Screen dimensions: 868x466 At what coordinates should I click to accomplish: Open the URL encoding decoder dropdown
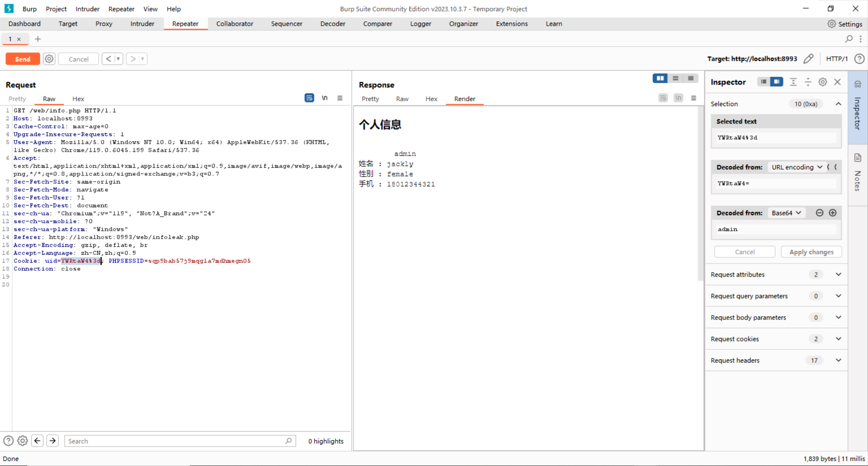point(797,167)
